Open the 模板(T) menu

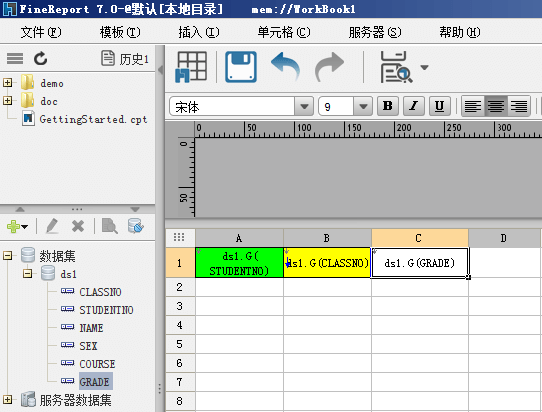pos(120,32)
